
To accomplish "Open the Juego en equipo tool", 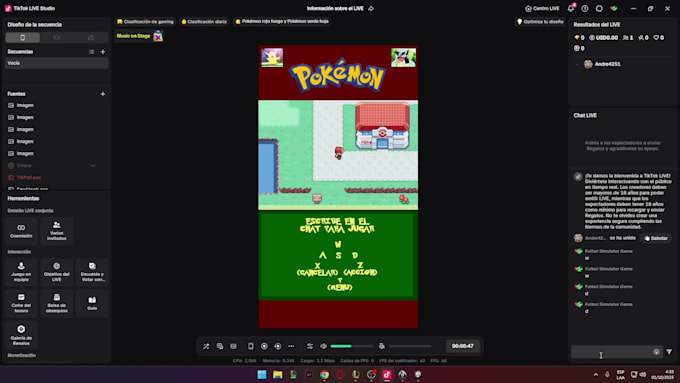I will 21,272.
